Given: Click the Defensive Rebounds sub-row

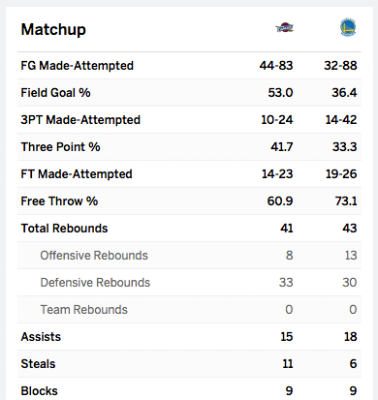Looking at the screenshot, I should pos(189,283).
